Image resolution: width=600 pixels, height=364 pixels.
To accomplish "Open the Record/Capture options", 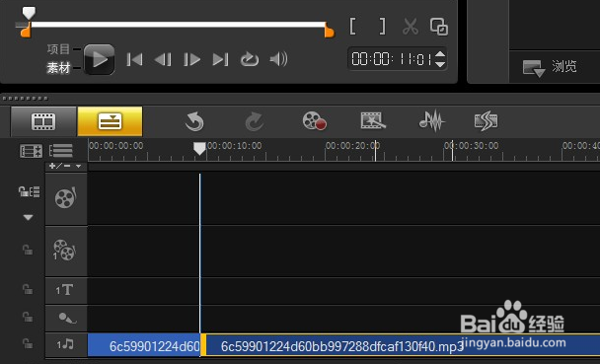I will point(314,121).
